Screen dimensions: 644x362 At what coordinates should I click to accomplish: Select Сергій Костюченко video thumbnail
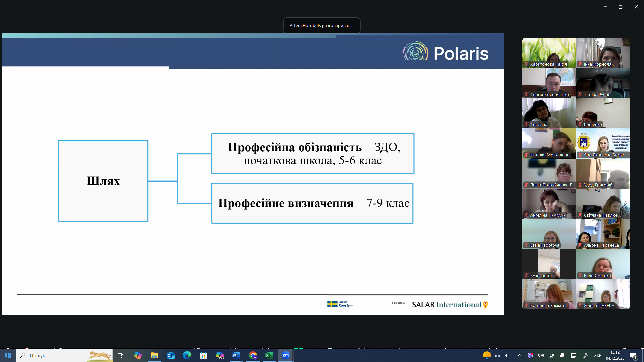[549, 83]
